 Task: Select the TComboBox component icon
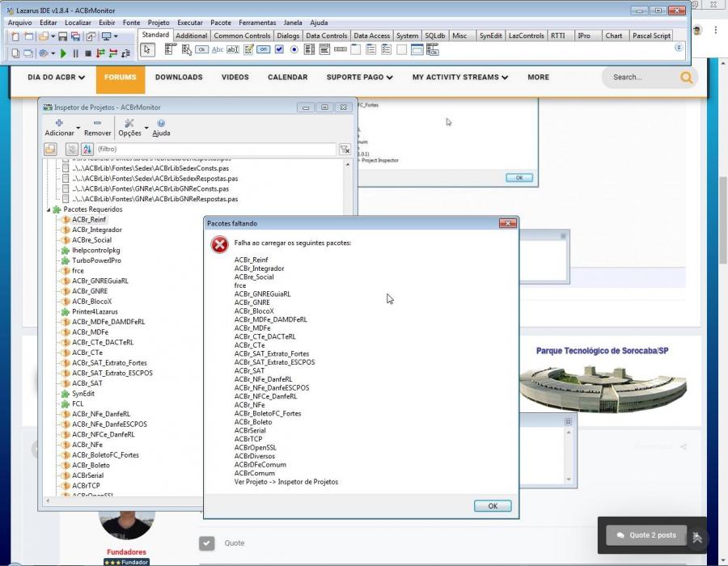coord(324,49)
